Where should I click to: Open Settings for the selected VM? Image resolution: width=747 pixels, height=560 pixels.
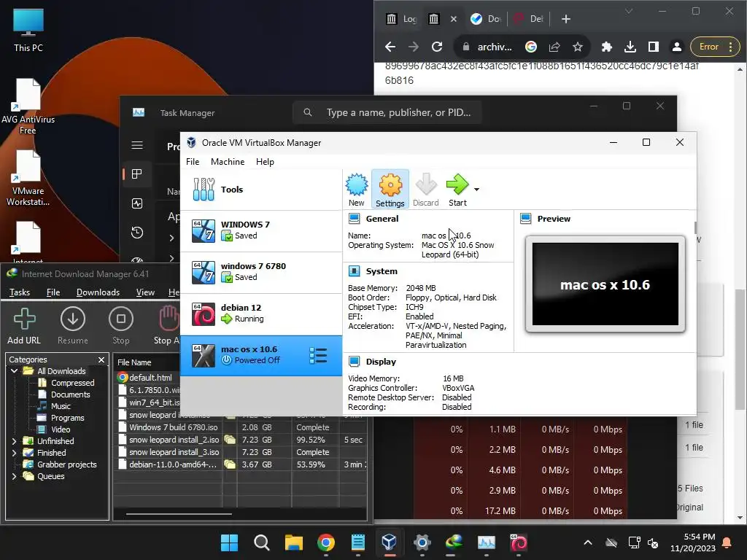pyautogui.click(x=390, y=190)
